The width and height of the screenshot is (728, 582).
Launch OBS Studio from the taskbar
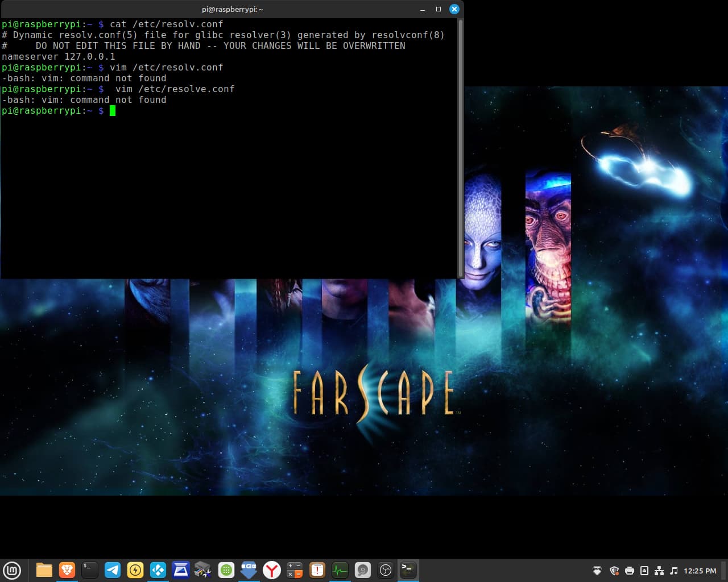(386, 570)
